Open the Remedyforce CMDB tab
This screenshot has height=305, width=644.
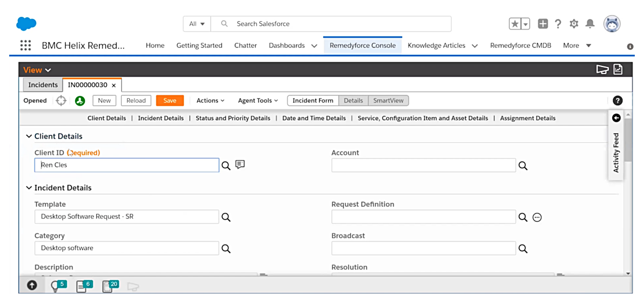521,46
